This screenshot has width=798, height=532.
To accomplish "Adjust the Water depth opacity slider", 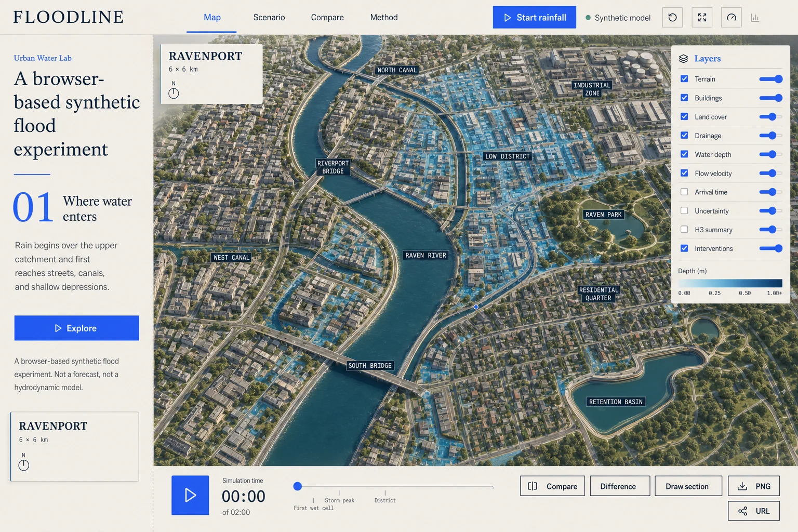I will (770, 154).
